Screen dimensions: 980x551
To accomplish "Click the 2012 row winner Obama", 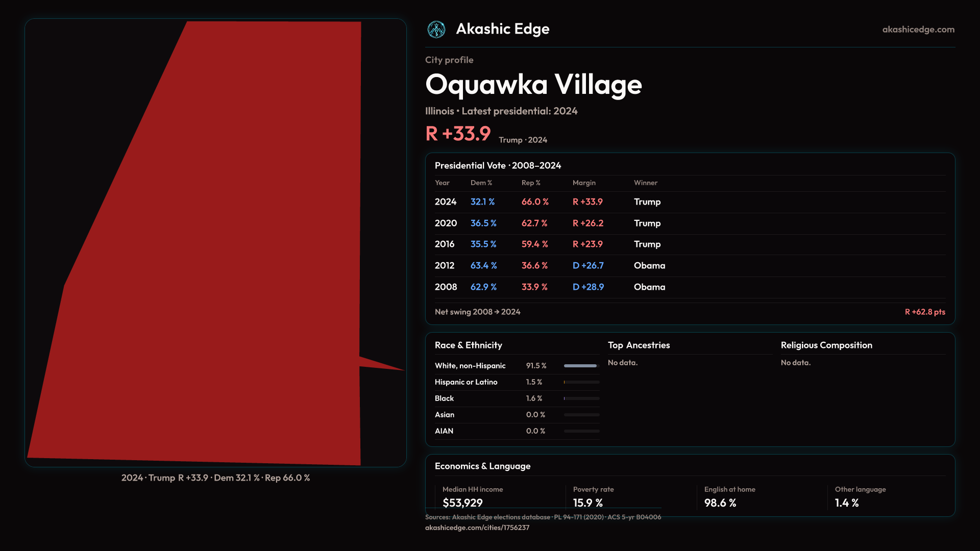I will tap(649, 266).
